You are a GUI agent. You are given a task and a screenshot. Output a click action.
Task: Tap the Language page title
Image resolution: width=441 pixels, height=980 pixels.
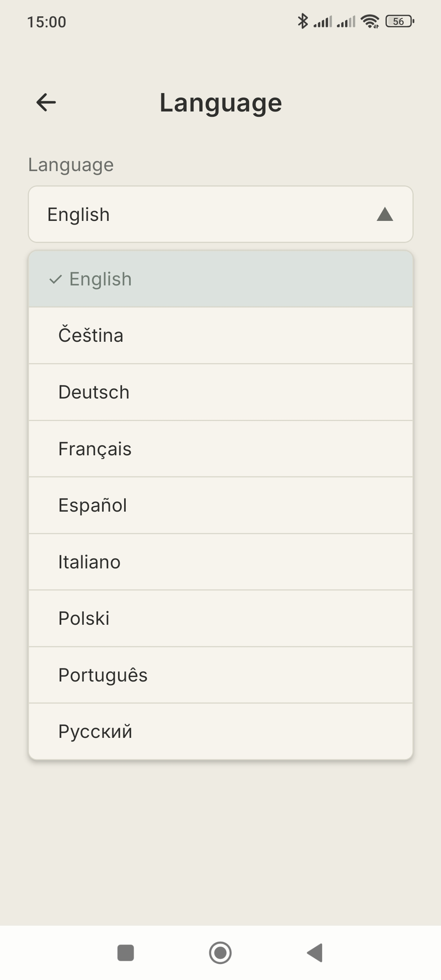[x=220, y=102]
